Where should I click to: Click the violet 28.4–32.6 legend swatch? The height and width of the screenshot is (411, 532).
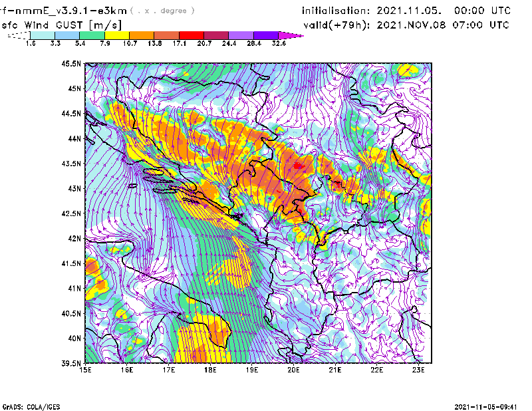pyautogui.click(x=266, y=35)
